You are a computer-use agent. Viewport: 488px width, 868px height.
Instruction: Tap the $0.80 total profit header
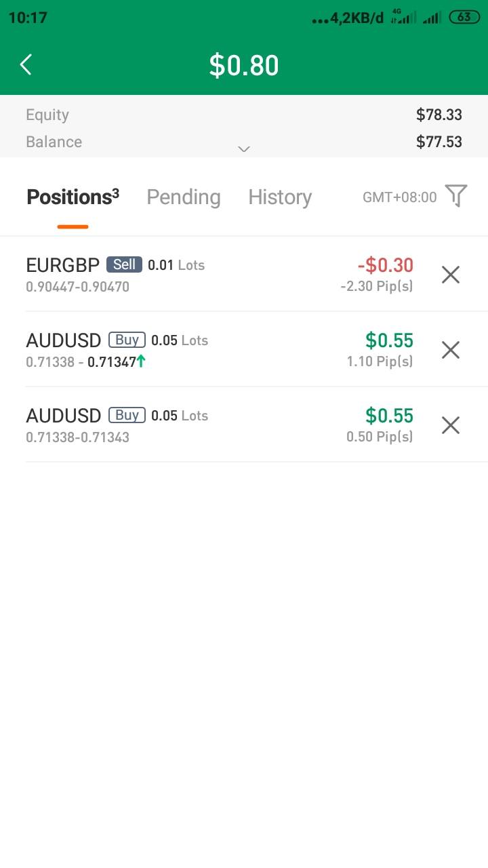(244, 65)
